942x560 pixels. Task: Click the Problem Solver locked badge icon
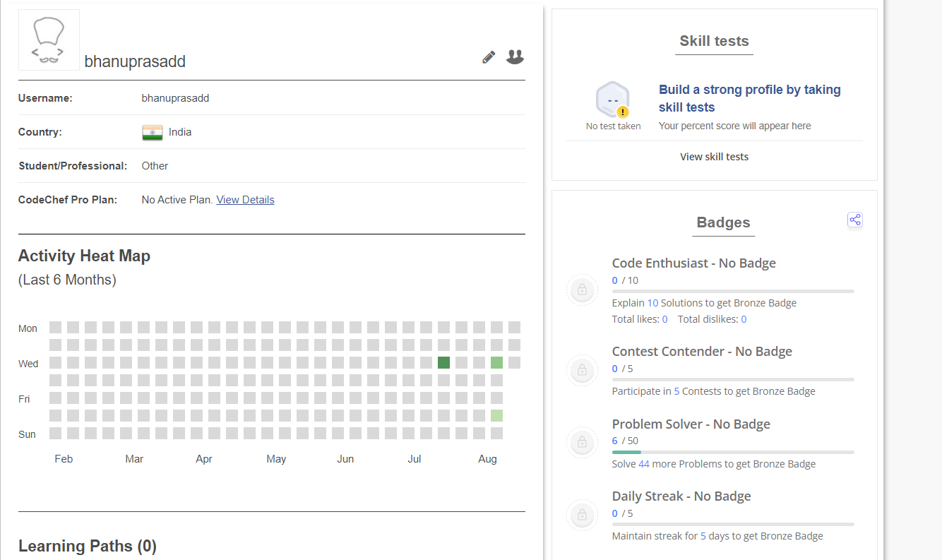(x=582, y=443)
